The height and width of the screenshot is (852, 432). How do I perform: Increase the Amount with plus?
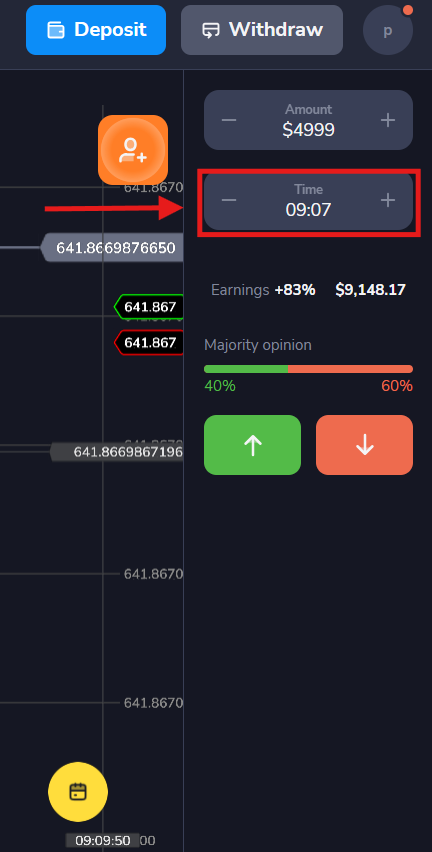coord(387,120)
